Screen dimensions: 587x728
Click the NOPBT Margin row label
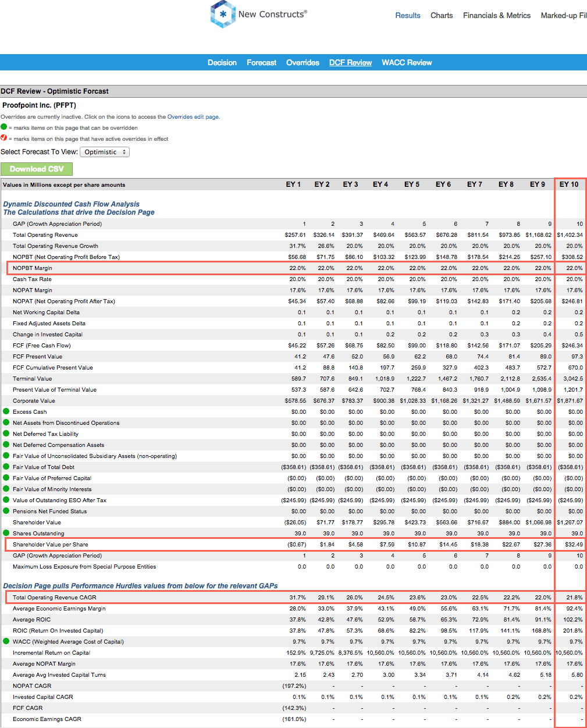pyautogui.click(x=33, y=268)
